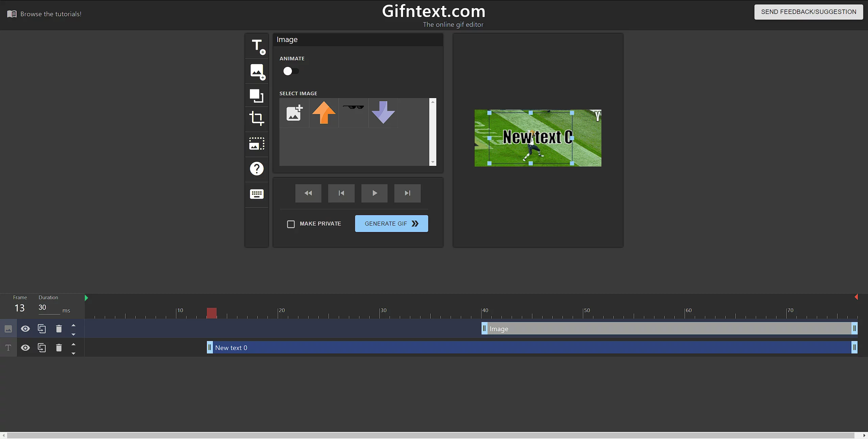The width and height of the screenshot is (868, 439).
Task: Select the Resize tool icon
Action: [257, 96]
